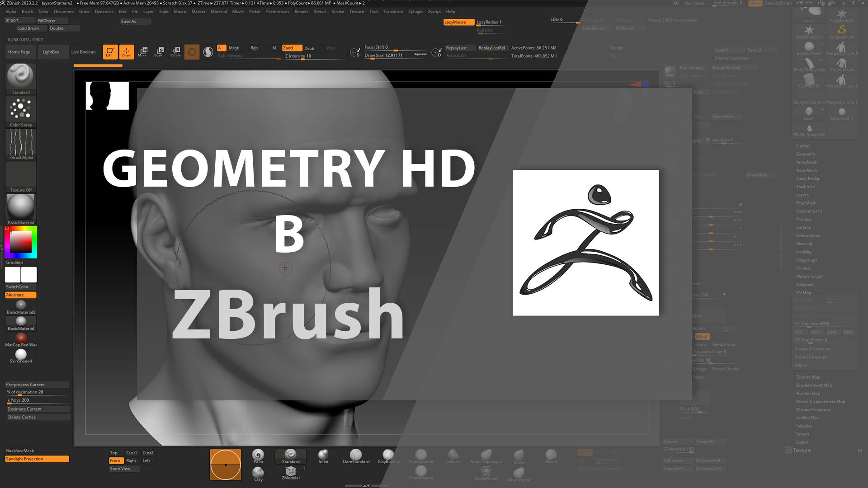Select the Standard brush in bottom shelf

click(291, 456)
